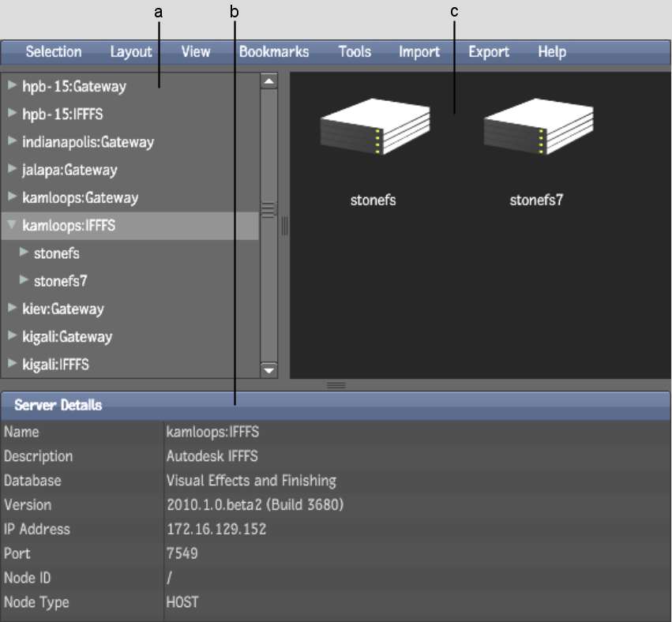Click the scroll down arrow in tree panel
Image resolution: width=672 pixels, height=622 pixels.
[x=269, y=369]
